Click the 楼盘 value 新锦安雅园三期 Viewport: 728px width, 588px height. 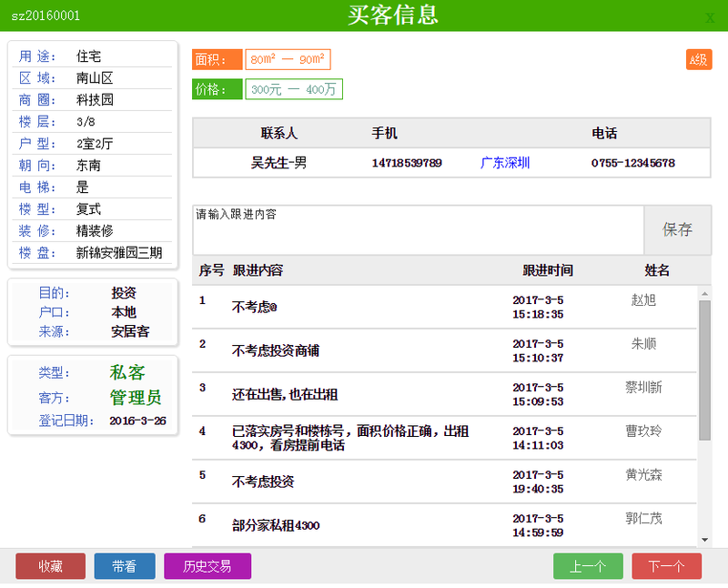point(119,253)
